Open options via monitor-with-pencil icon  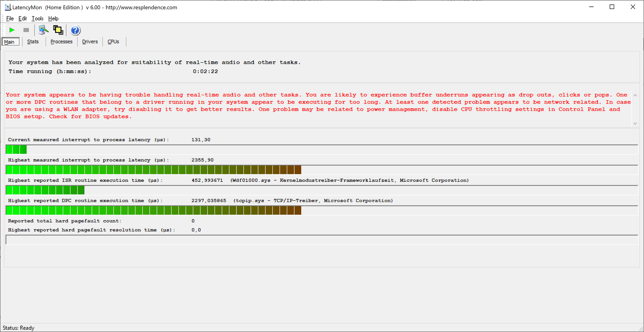click(x=43, y=30)
